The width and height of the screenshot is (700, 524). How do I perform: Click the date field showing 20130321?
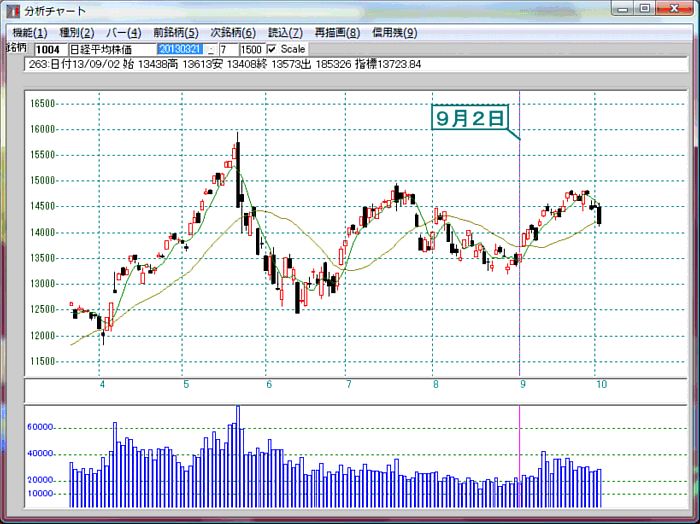point(181,50)
